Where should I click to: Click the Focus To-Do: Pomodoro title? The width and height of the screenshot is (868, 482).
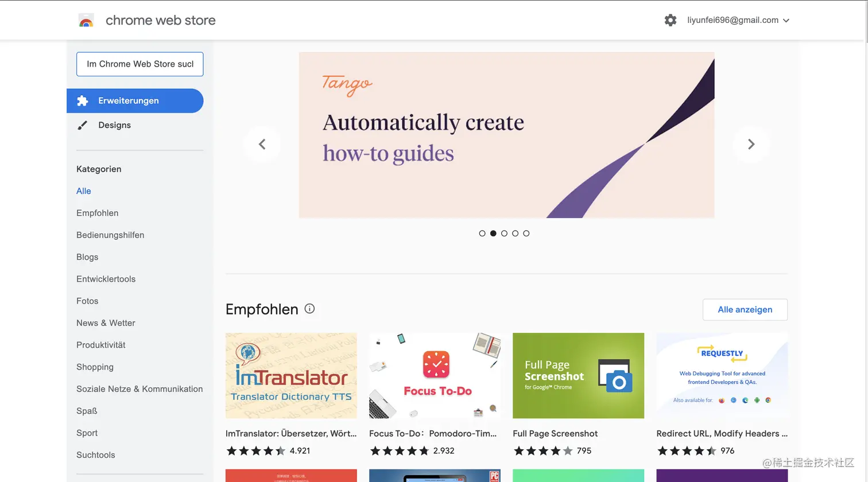click(433, 434)
